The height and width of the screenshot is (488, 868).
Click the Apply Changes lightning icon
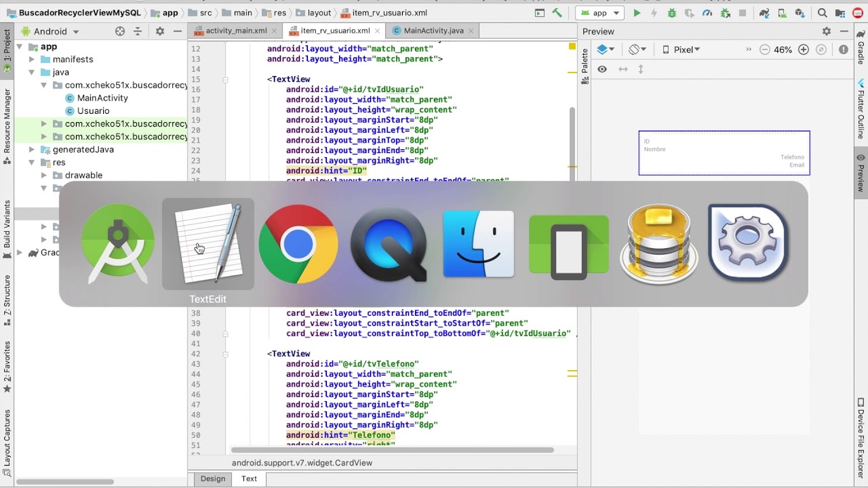654,13
